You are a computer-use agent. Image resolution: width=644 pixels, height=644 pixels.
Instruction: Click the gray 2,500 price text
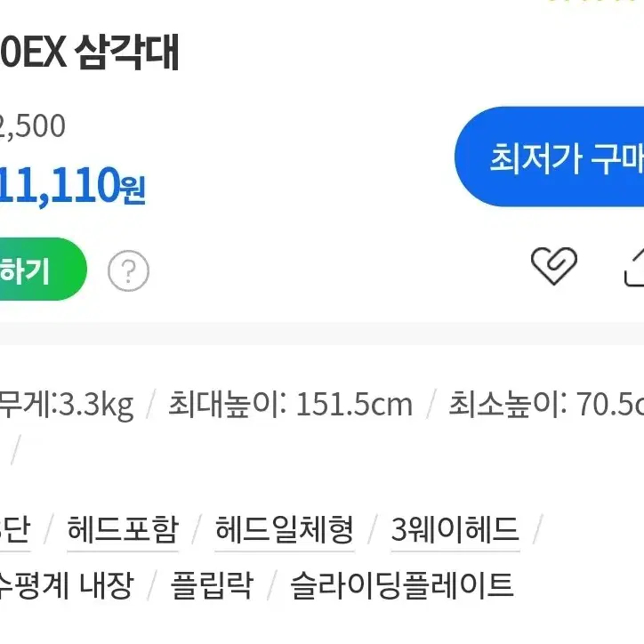click(x=32, y=125)
